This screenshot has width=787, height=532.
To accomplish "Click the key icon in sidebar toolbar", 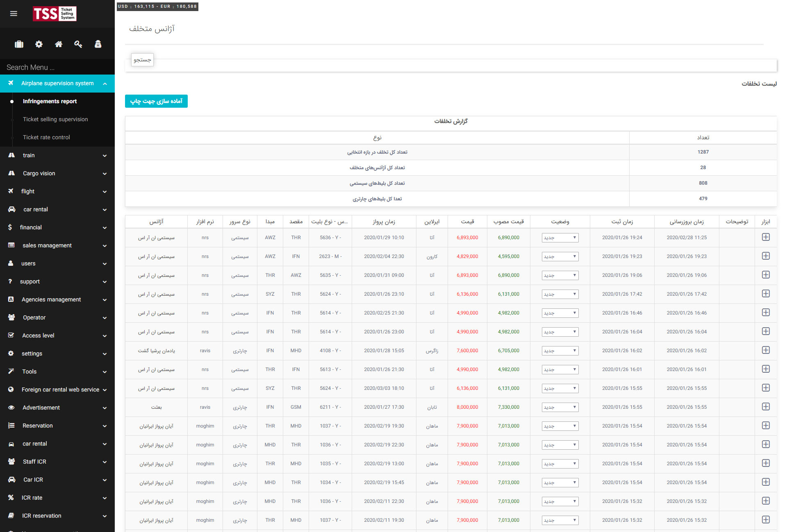I will click(78, 44).
